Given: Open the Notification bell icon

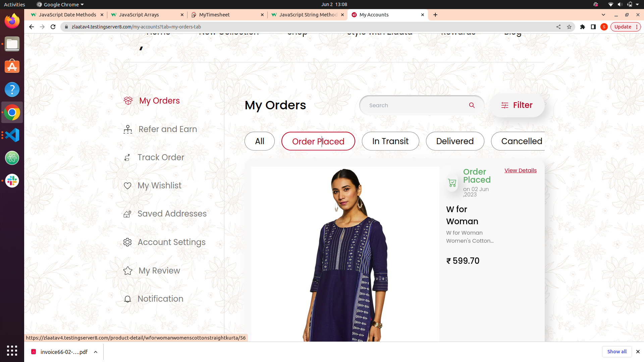Looking at the screenshot, I should [127, 299].
